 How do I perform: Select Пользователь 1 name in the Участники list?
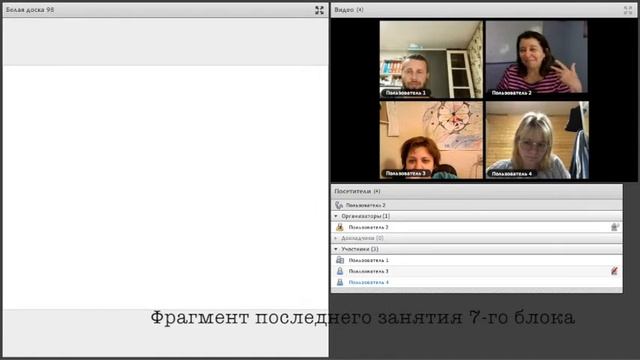tap(369, 260)
